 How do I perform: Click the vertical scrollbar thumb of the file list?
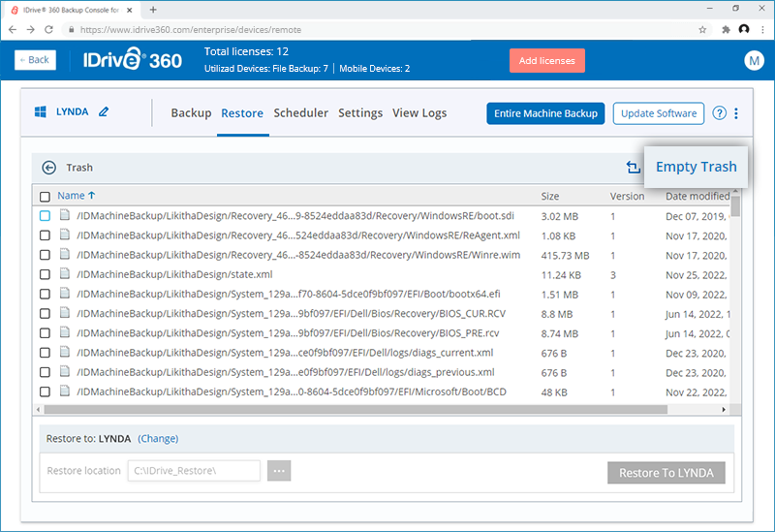coord(735,205)
